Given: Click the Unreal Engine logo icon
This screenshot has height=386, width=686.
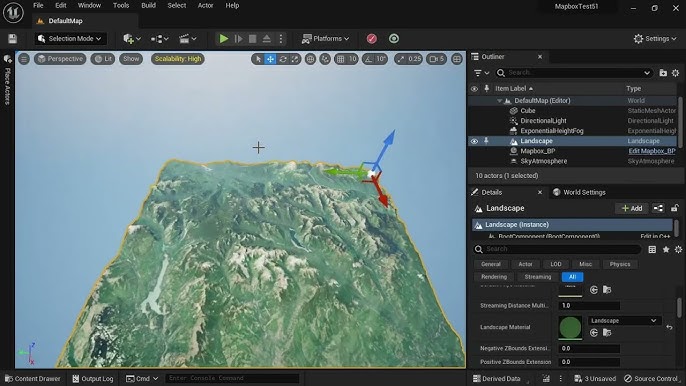Looking at the screenshot, I should (x=13, y=12).
